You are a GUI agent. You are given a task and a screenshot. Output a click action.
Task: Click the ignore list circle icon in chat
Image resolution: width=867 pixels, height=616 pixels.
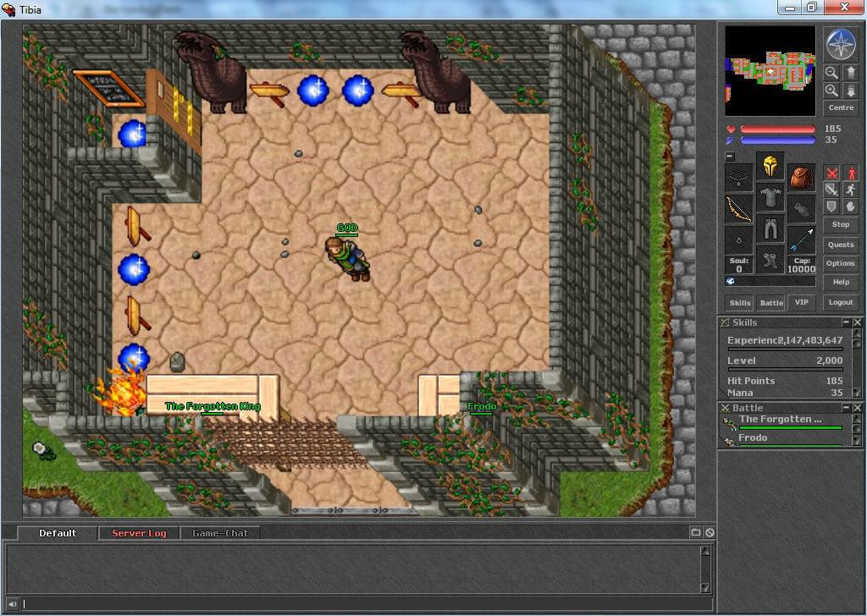pos(710,532)
